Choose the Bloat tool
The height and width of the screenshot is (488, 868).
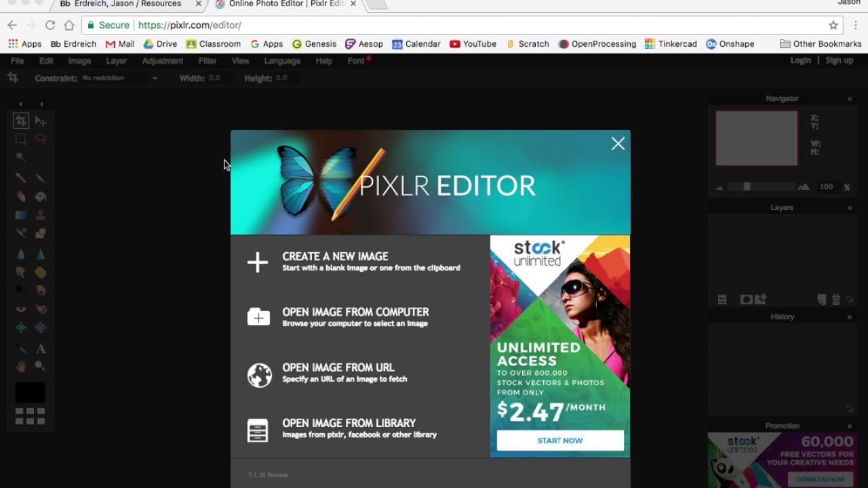click(21, 327)
